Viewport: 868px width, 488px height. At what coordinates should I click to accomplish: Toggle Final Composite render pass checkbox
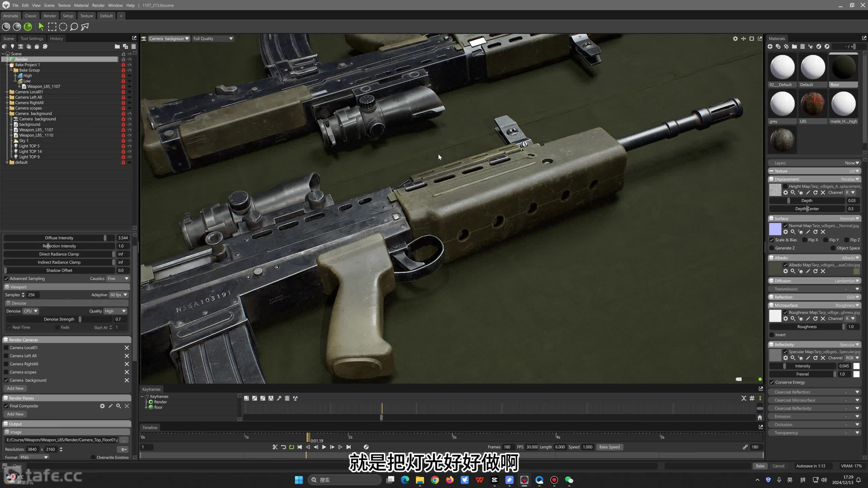point(6,406)
